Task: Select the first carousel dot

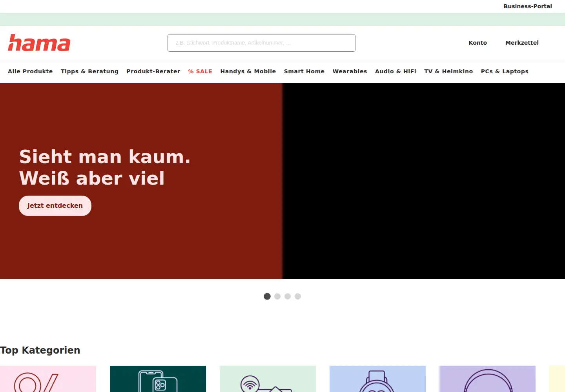Action: (267, 296)
